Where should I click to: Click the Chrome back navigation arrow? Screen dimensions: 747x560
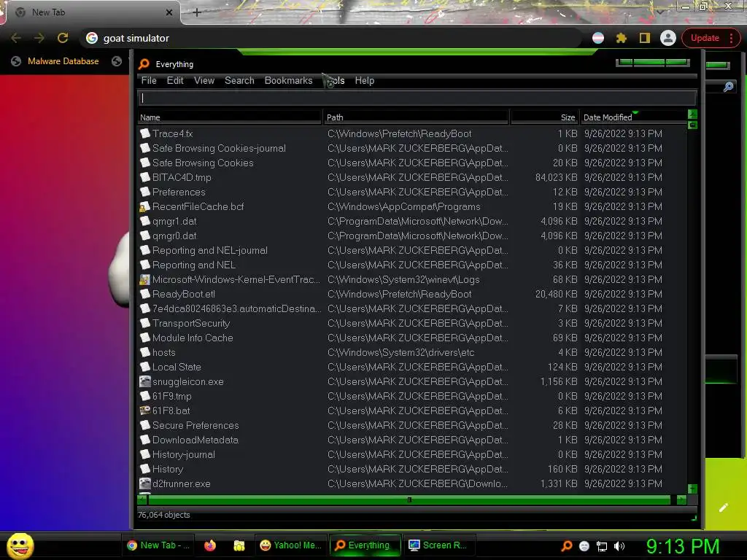click(16, 38)
